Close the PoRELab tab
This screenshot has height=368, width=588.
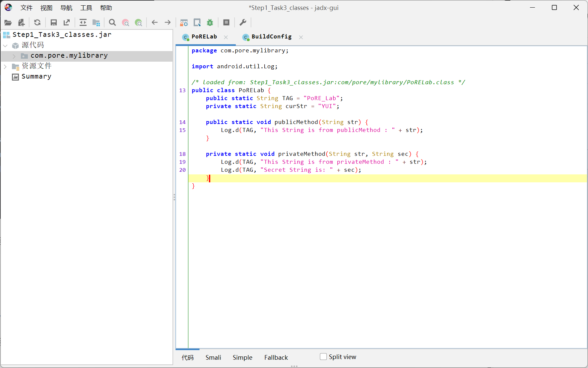pos(226,37)
